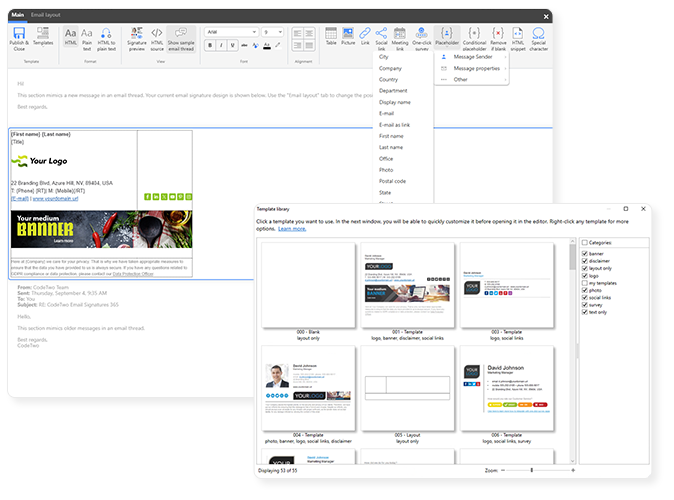Viewport: 674px width, 500px height.
Task: Select City placeholder from the list
Action: click(x=384, y=57)
